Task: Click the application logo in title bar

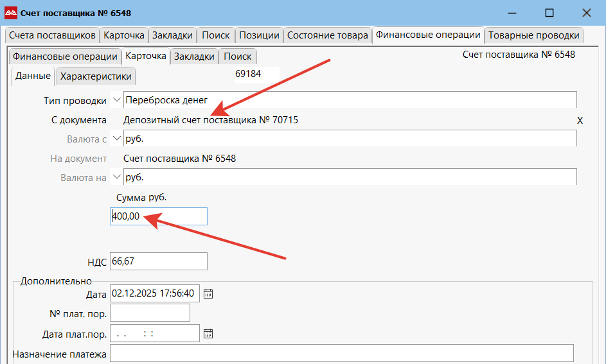Action: point(11,12)
